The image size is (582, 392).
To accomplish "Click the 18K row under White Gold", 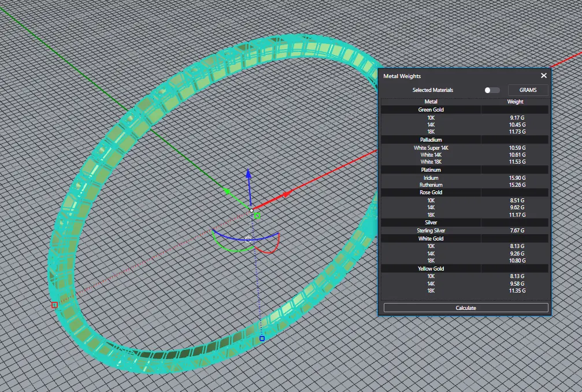I will pos(465,261).
